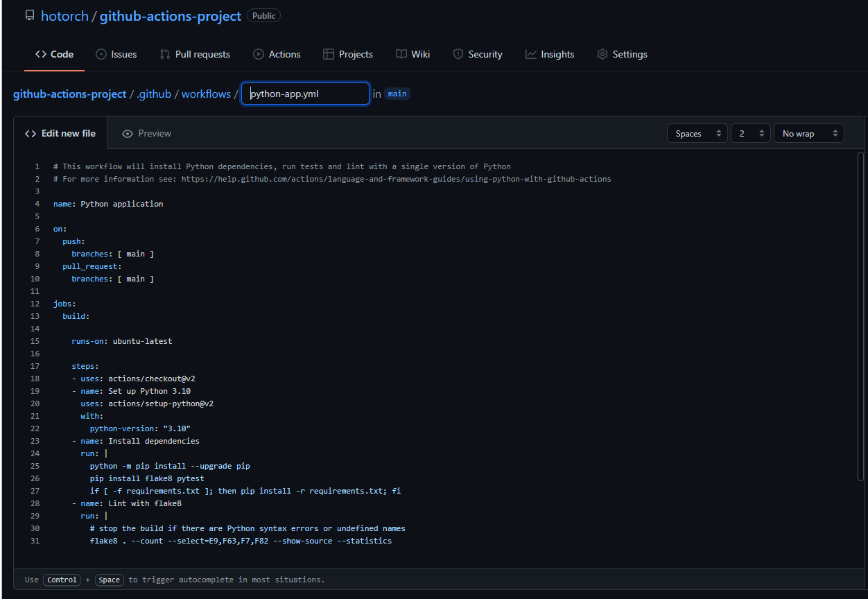Click the github-actions-project breadcrumb link
The width and height of the screenshot is (868, 599).
click(x=70, y=94)
